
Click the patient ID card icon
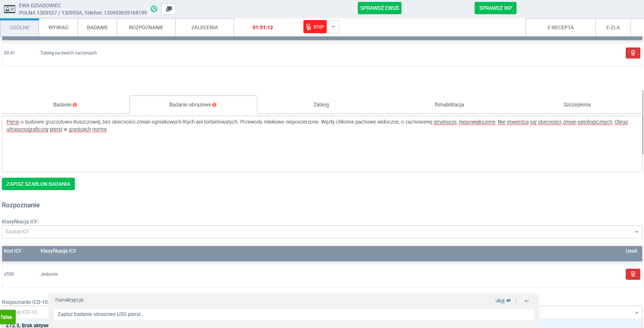click(10, 9)
